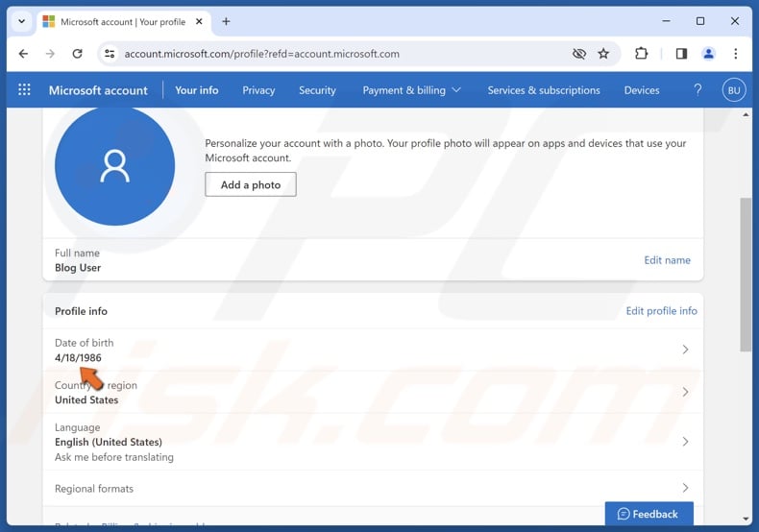Click the United States country value
Screen dimensions: 759x532
(86, 400)
